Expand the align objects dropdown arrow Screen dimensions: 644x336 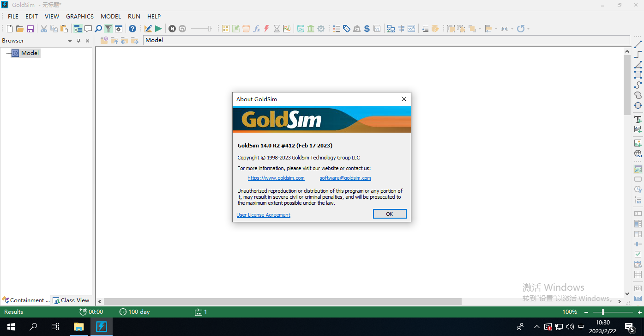coord(496,29)
